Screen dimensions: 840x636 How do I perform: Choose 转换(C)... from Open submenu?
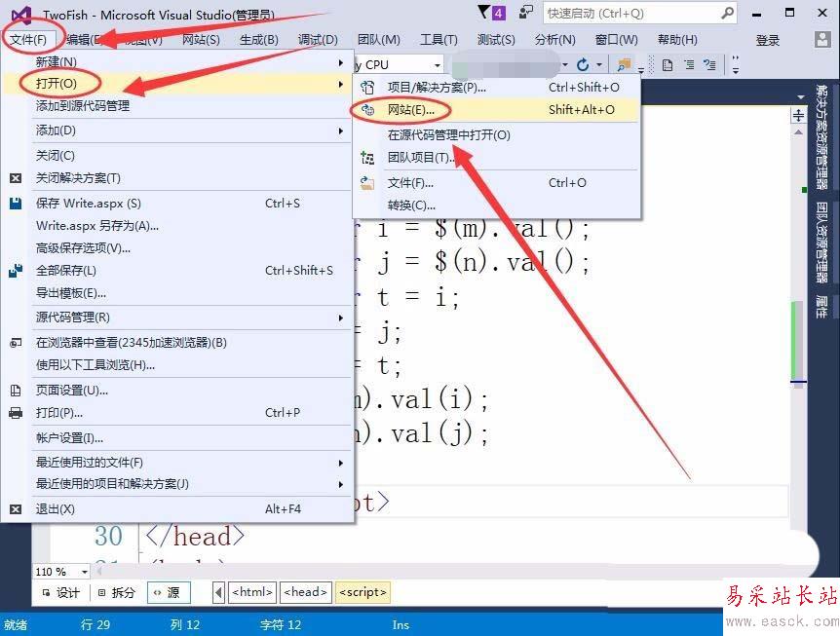pyautogui.click(x=496, y=206)
